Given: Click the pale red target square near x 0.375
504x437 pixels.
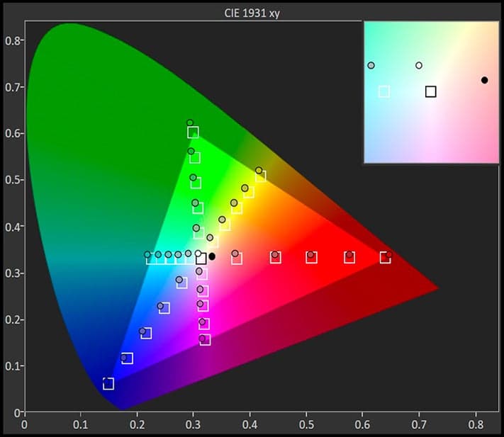Looking at the screenshot, I should [x=237, y=259].
